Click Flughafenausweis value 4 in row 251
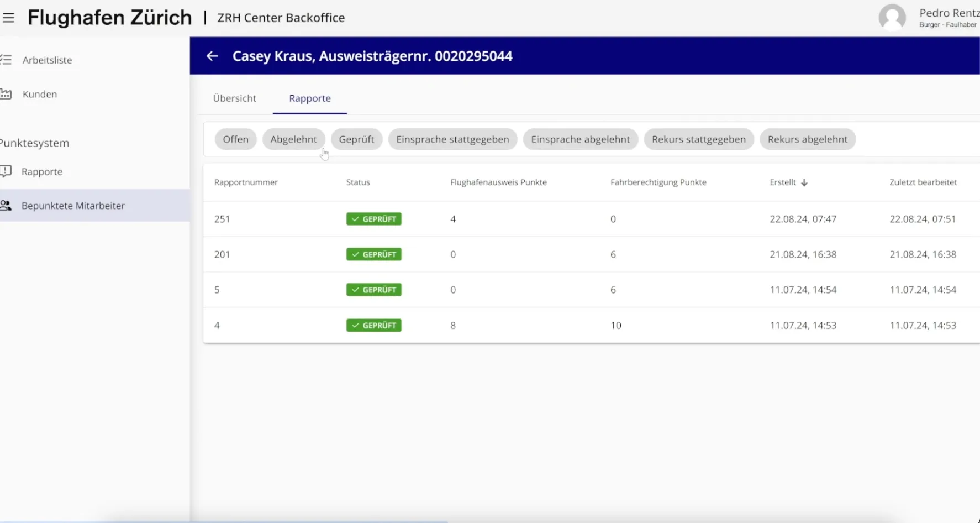This screenshot has width=980, height=523. (453, 219)
